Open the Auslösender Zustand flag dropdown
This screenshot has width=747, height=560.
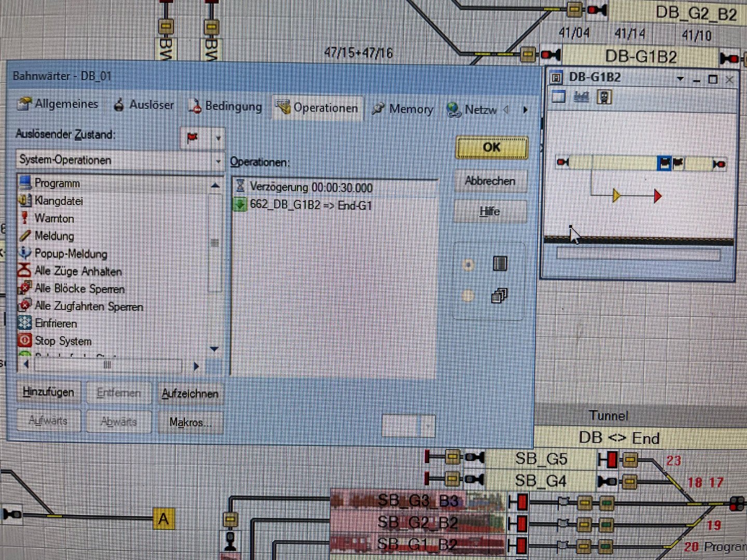218,138
